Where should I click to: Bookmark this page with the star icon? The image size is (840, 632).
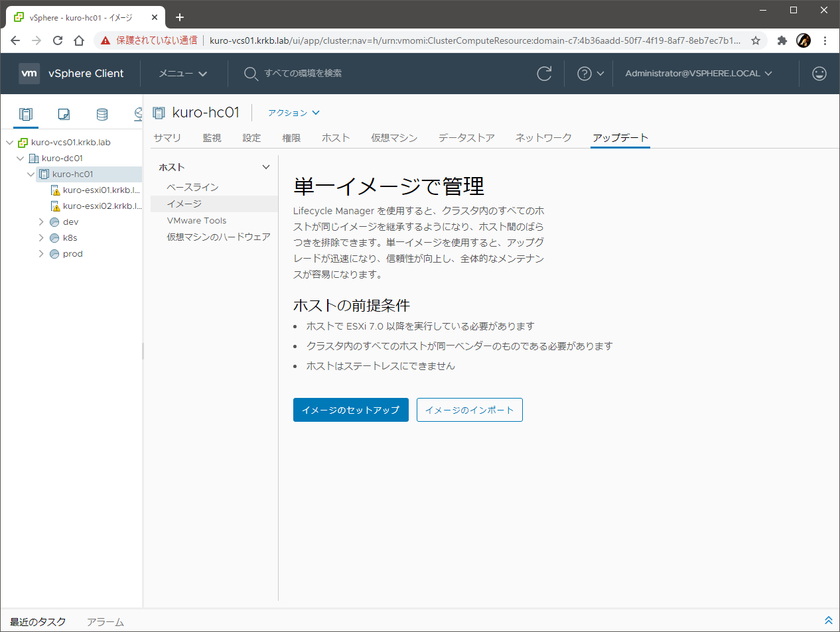pos(756,40)
